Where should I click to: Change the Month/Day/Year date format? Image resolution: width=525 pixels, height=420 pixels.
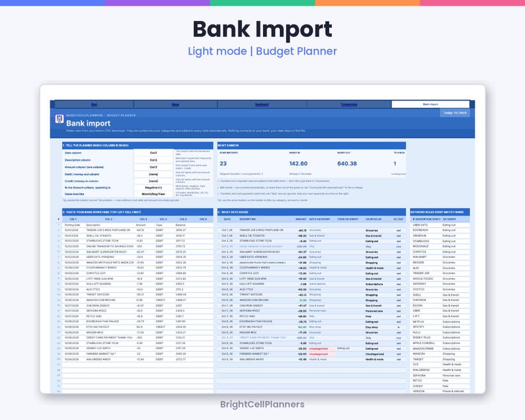tap(153, 194)
